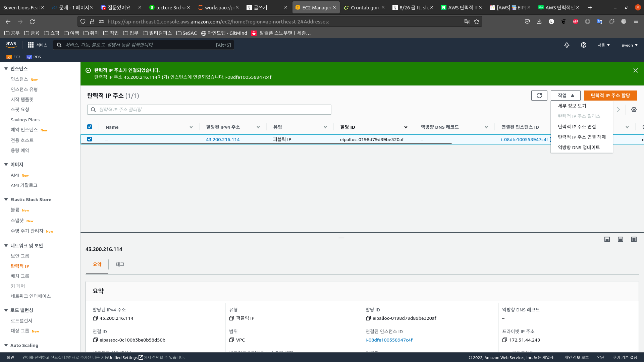Screen dimensions: 644x362
Task: Click the AWS notifications bell icon
Action: tap(567, 45)
